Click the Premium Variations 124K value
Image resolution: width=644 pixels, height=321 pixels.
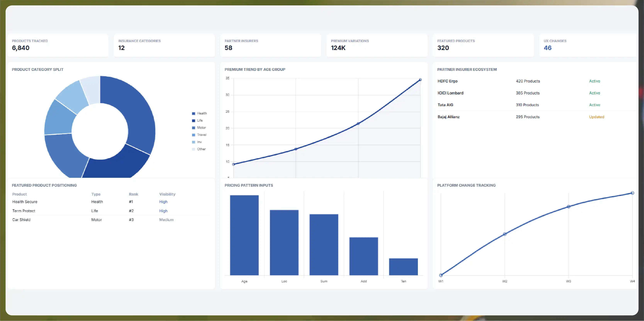coord(338,48)
